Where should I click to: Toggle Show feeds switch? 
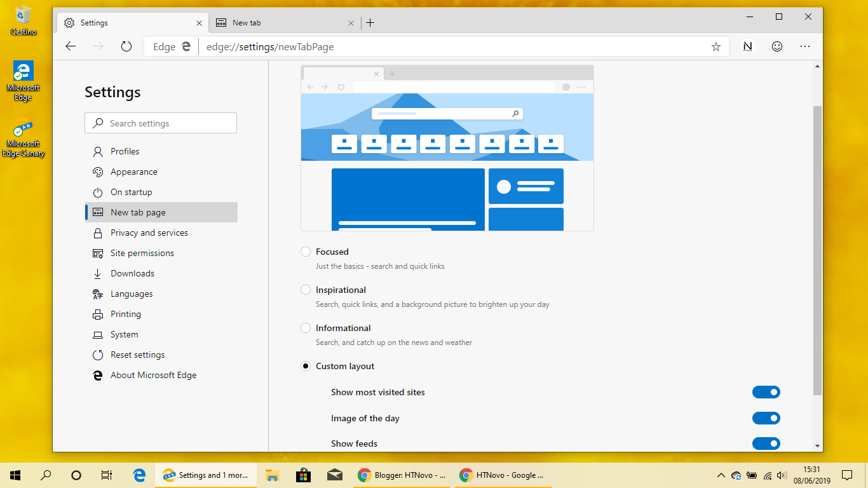[766, 444]
